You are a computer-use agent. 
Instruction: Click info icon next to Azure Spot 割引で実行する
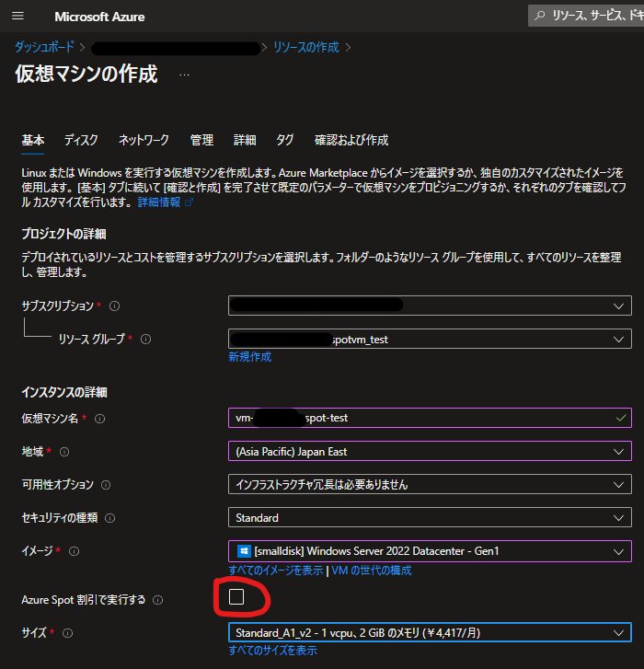coord(158,600)
